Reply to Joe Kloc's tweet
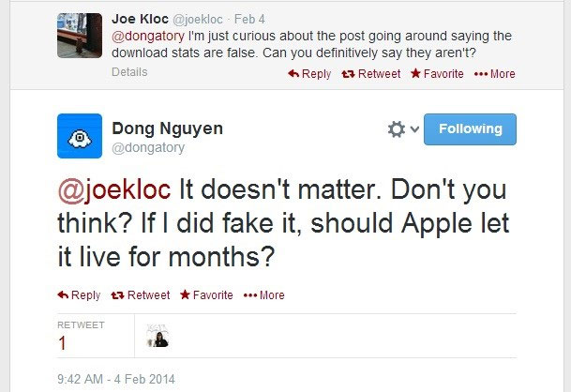The width and height of the screenshot is (571, 392). 309,73
